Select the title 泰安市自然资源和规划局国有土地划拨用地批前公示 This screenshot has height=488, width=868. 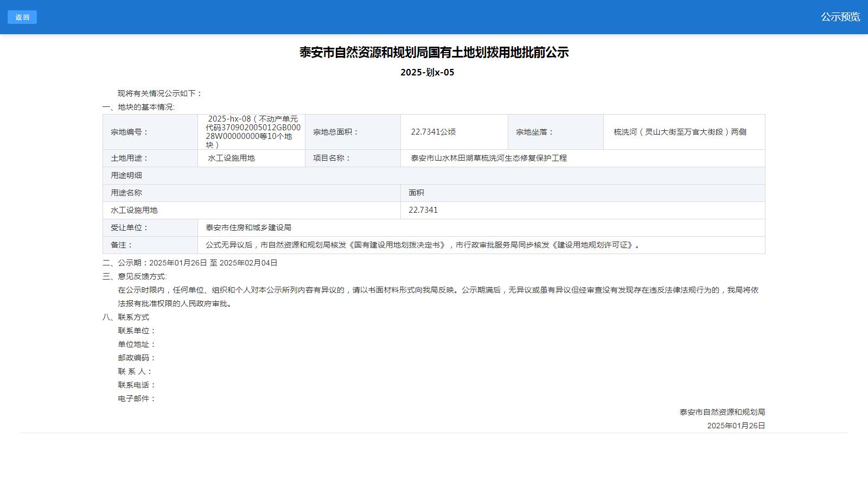pos(434,53)
